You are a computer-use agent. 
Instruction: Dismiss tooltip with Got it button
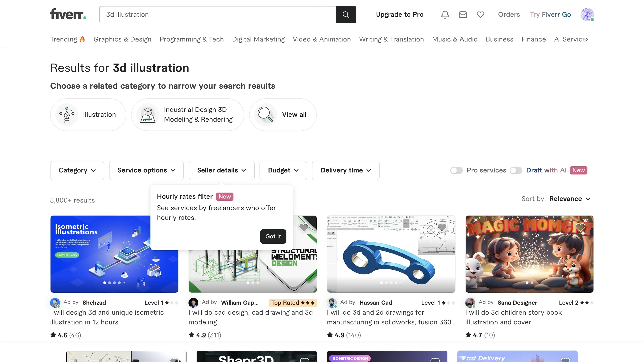[x=273, y=236]
